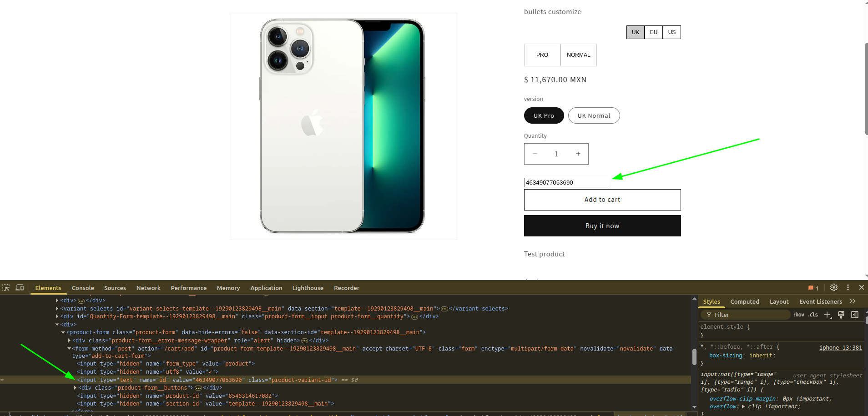Image resolution: width=868 pixels, height=416 pixels.
Task: Collapse the form method=post node
Action: [69, 349]
